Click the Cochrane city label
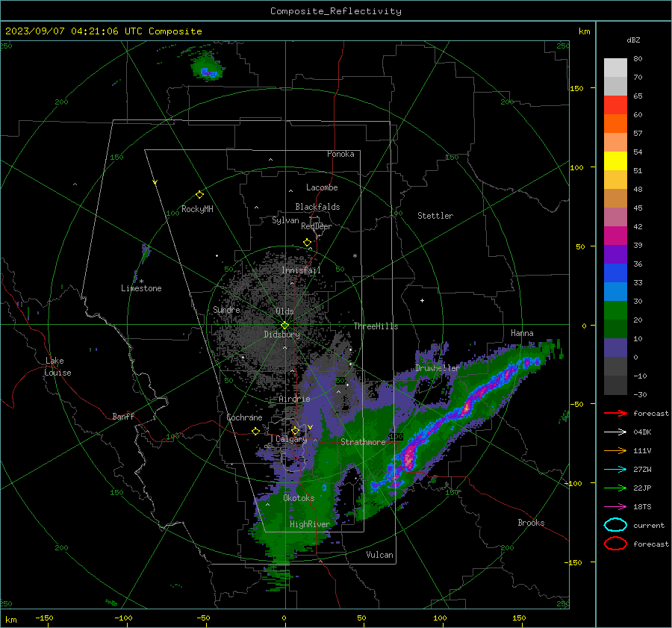 [244, 417]
